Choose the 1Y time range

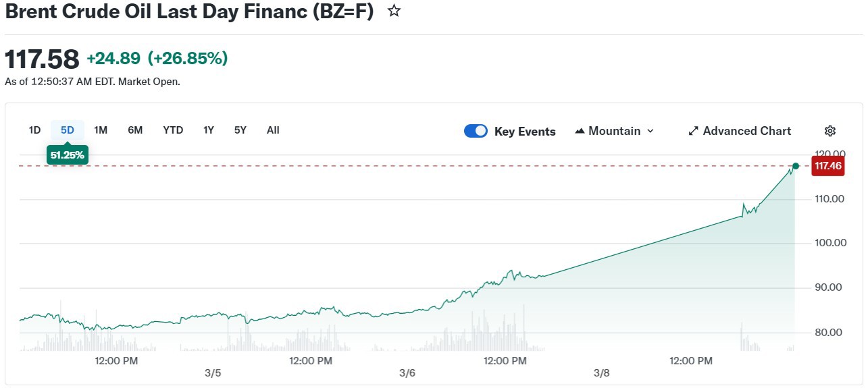tap(209, 130)
